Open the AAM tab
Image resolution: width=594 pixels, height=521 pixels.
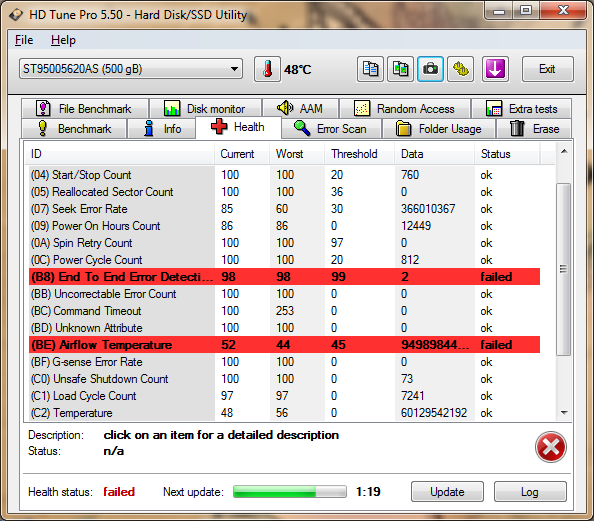click(x=300, y=109)
